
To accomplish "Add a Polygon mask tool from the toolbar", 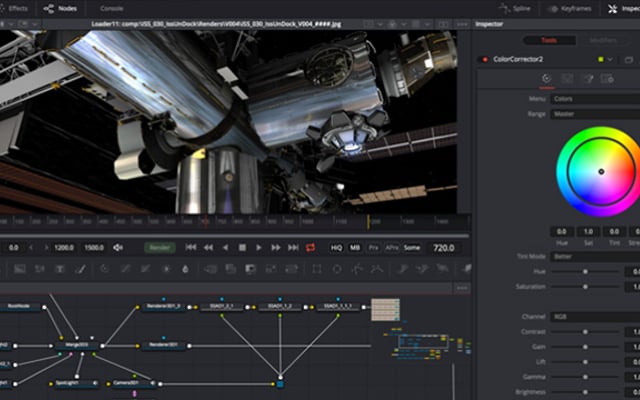I will (357, 269).
